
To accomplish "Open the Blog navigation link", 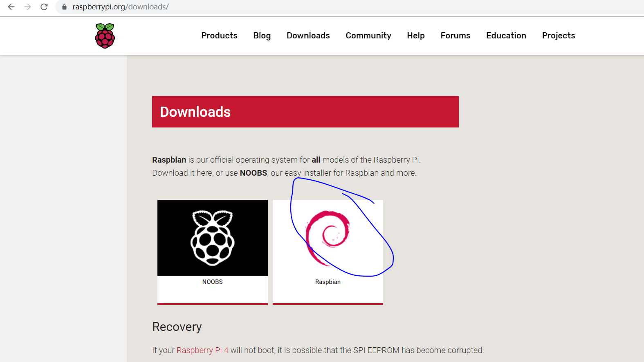I will point(262,36).
